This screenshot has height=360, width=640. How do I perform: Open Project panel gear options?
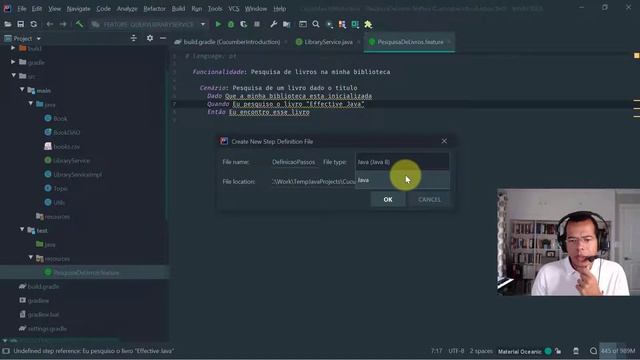click(x=150, y=38)
